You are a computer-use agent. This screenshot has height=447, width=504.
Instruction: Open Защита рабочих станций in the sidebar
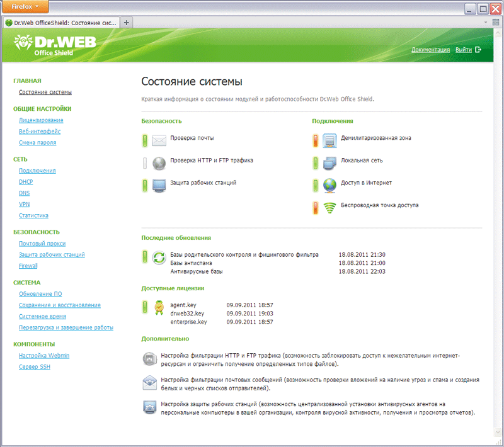(x=52, y=254)
